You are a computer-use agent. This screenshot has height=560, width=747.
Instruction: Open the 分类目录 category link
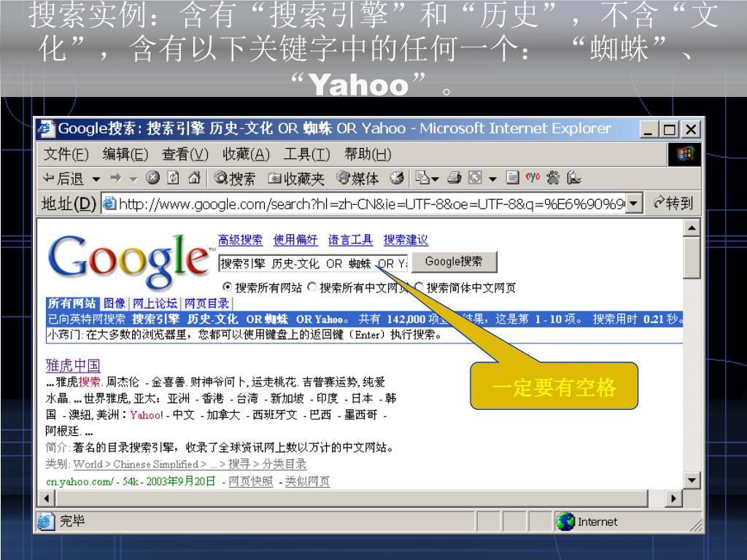click(x=285, y=464)
